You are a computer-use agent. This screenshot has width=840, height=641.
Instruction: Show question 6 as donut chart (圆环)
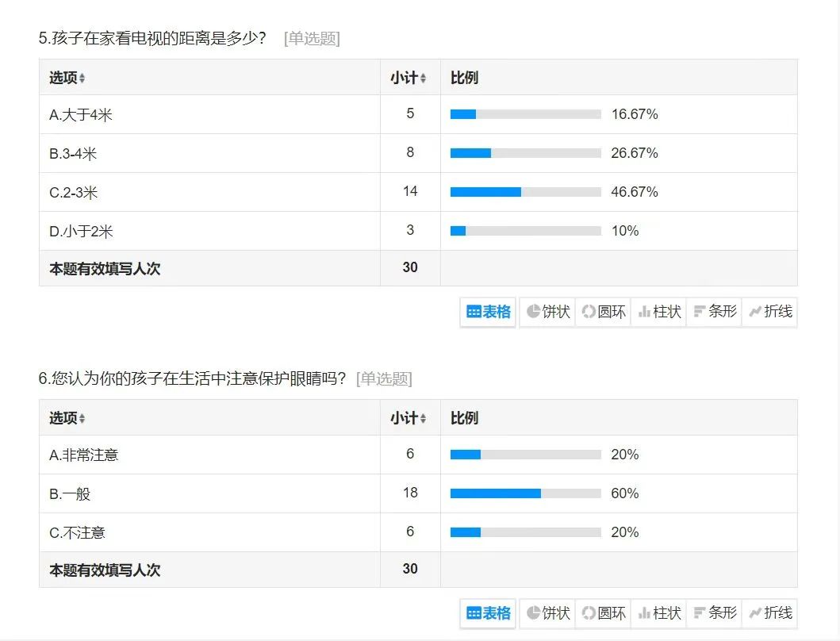pos(603,613)
